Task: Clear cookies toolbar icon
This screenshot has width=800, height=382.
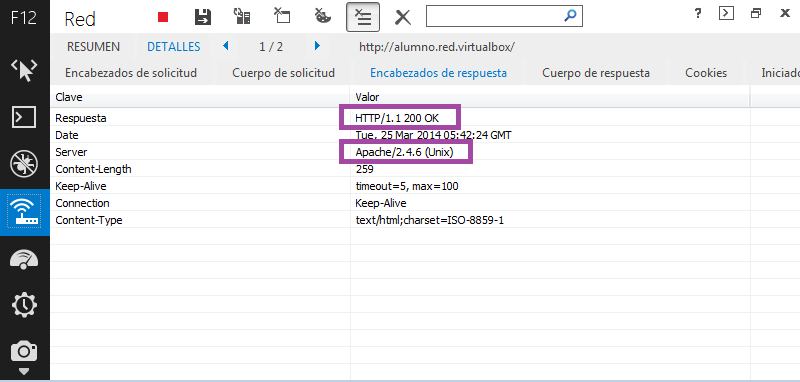Action: click(x=322, y=16)
